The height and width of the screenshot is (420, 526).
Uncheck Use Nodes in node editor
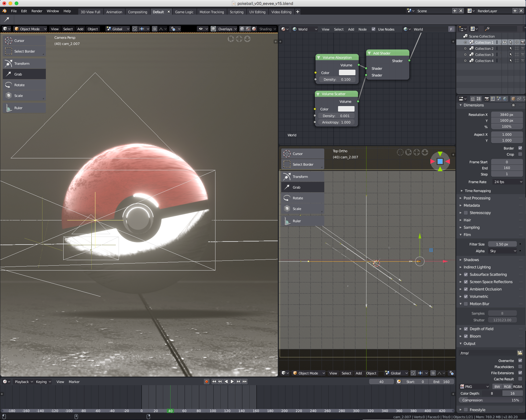(373, 29)
